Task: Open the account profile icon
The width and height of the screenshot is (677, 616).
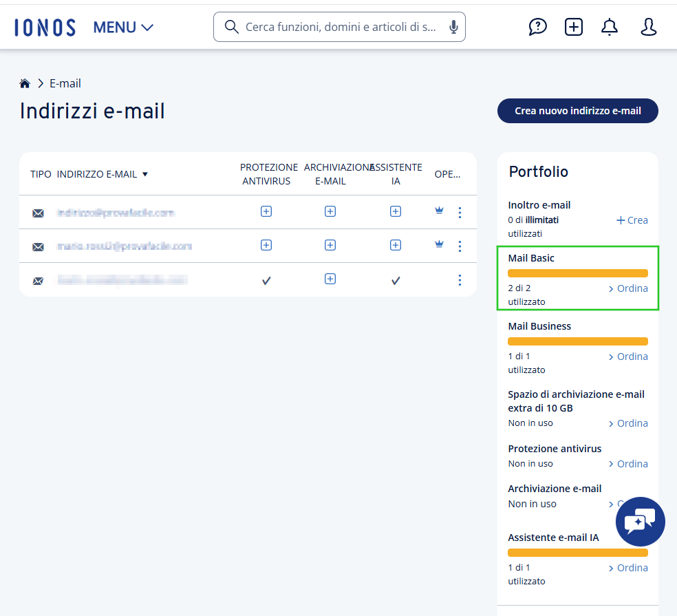Action: coord(647,27)
